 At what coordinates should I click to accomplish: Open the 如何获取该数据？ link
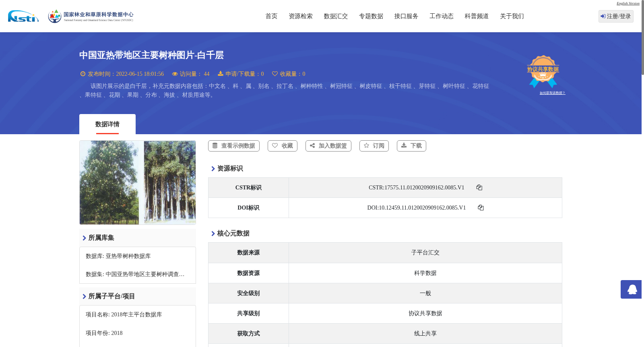(552, 93)
